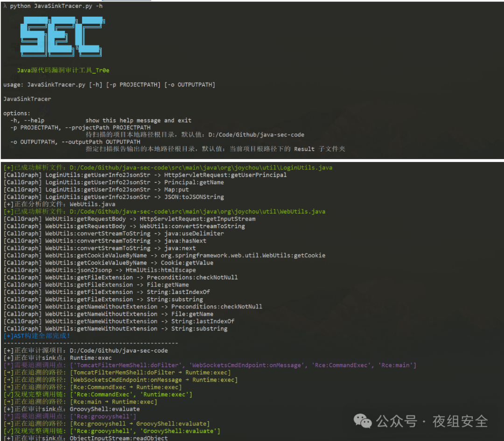The image size is (504, 441).
Task: Click the '-o OUTPUTPATH, --outputPath OUTPUTPATH' line
Action: click(x=75, y=142)
